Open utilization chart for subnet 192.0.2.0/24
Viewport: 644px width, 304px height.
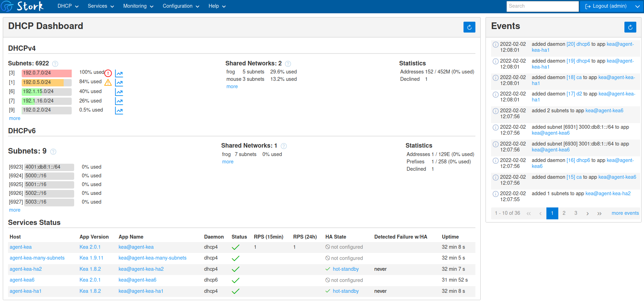click(119, 111)
